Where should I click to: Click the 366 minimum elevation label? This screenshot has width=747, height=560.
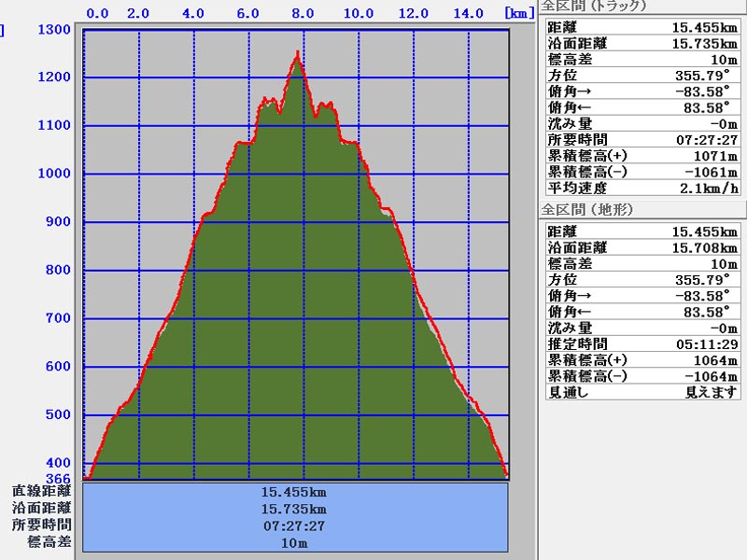[x=58, y=478]
